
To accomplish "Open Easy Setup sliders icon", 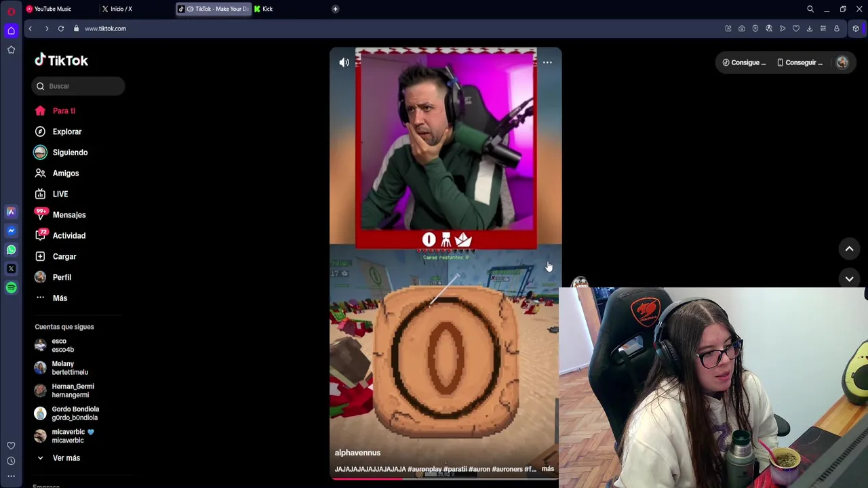I will [823, 28].
